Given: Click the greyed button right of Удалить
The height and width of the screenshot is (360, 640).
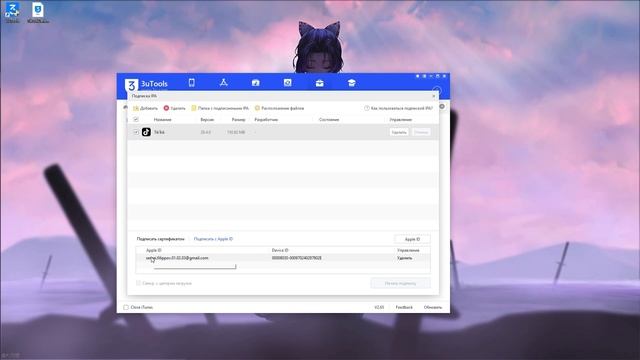Looking at the screenshot, I should (x=420, y=132).
